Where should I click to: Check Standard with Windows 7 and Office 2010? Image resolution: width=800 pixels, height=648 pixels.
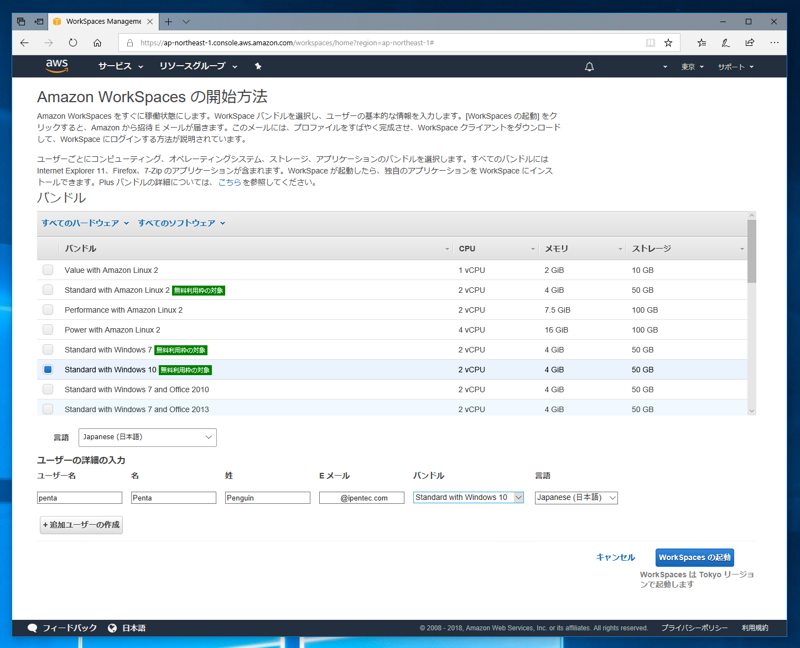[48, 389]
